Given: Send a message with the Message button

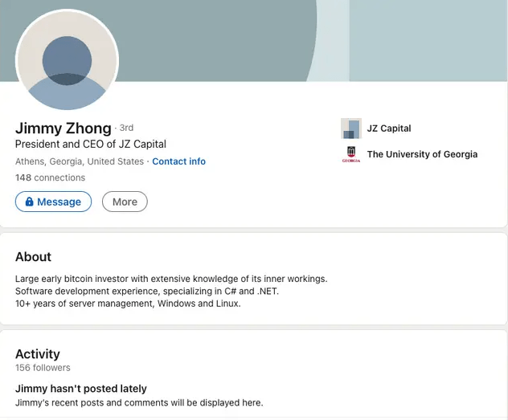Looking at the screenshot, I should (x=54, y=202).
